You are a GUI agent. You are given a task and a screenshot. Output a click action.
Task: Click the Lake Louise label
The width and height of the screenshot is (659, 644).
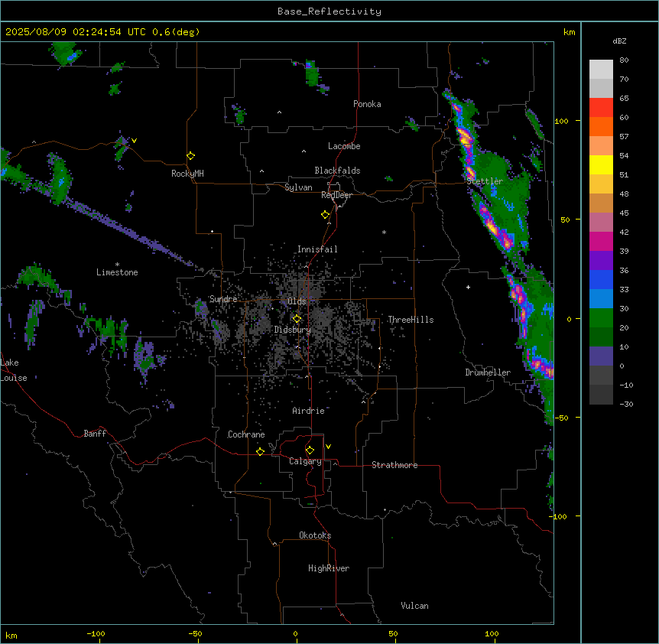click(14, 370)
